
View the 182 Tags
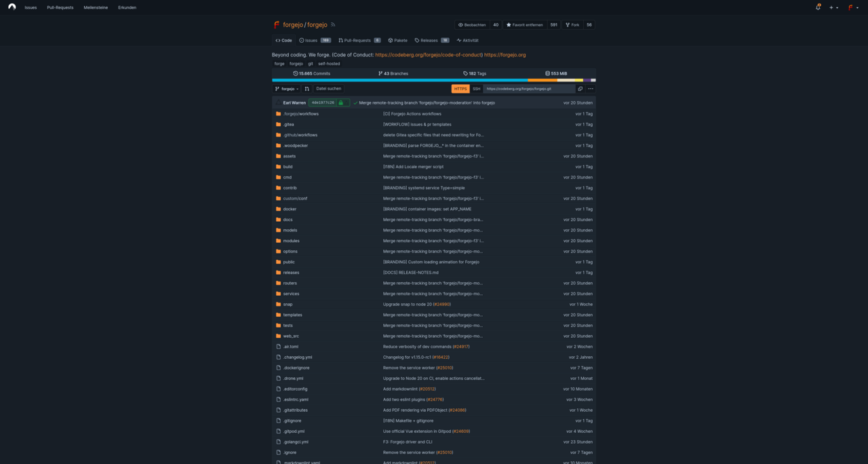click(x=475, y=73)
